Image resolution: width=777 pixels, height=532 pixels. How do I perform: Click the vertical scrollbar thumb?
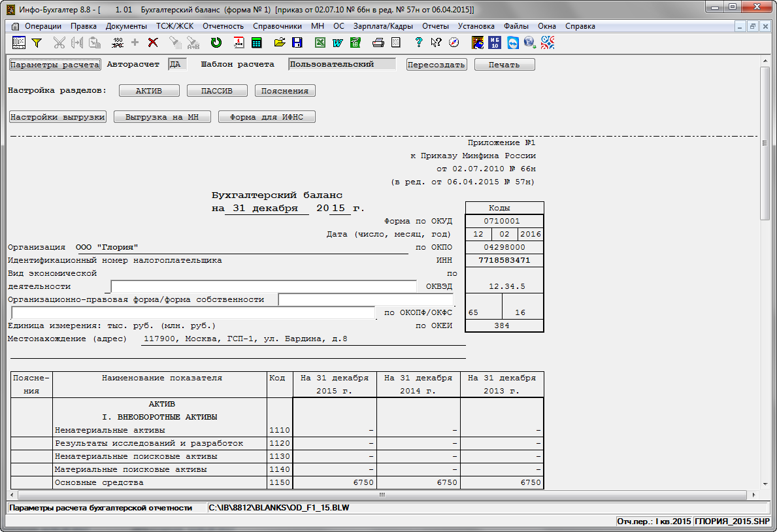pyautogui.click(x=765, y=144)
